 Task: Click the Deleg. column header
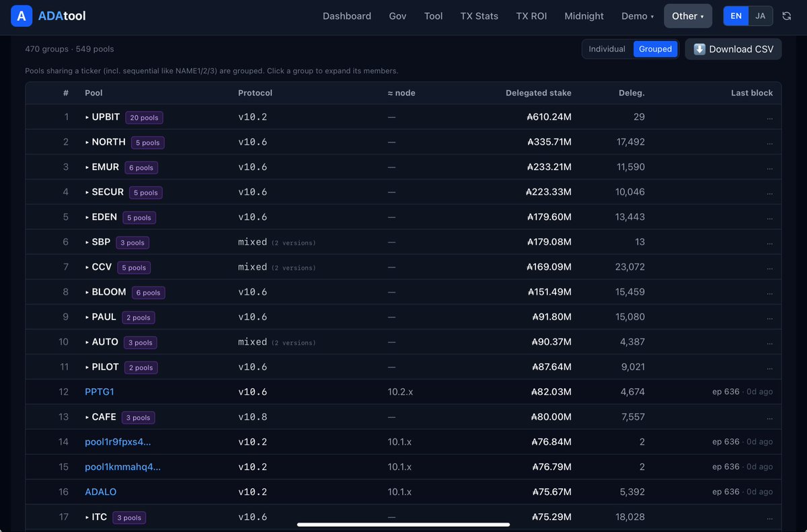tap(631, 93)
